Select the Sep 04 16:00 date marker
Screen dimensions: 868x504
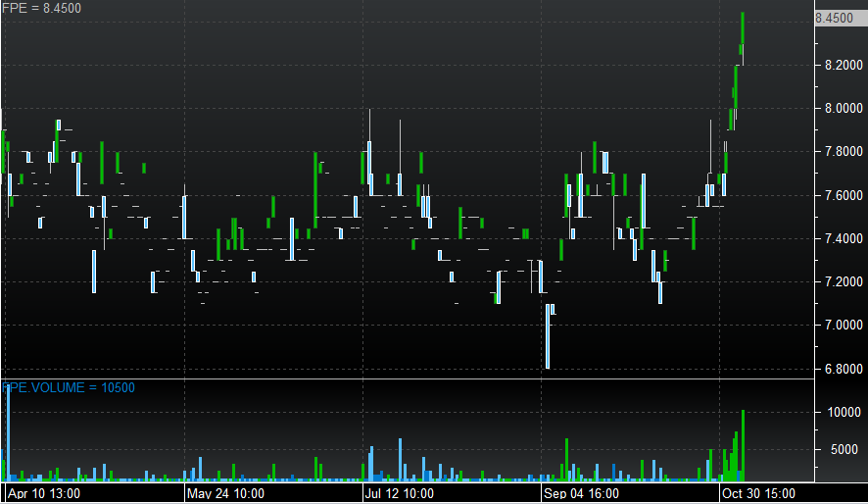click(582, 493)
